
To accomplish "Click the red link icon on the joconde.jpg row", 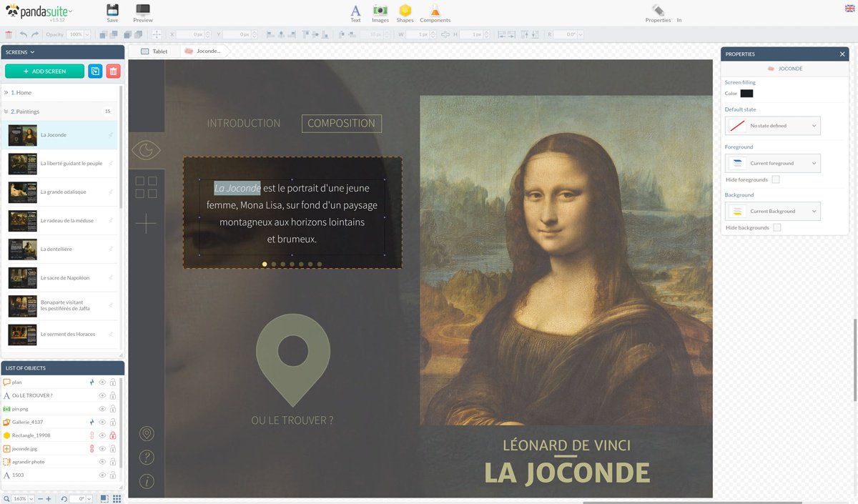I will coord(92,449).
